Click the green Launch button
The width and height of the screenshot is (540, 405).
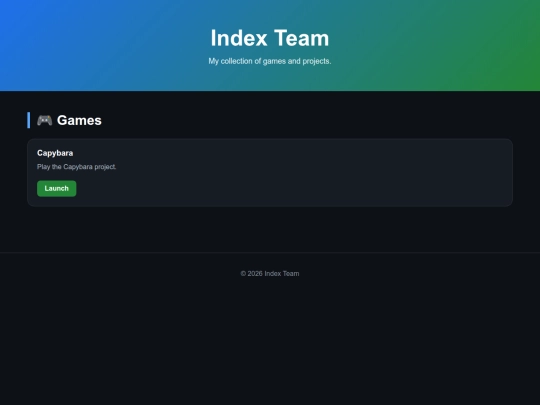click(56, 188)
